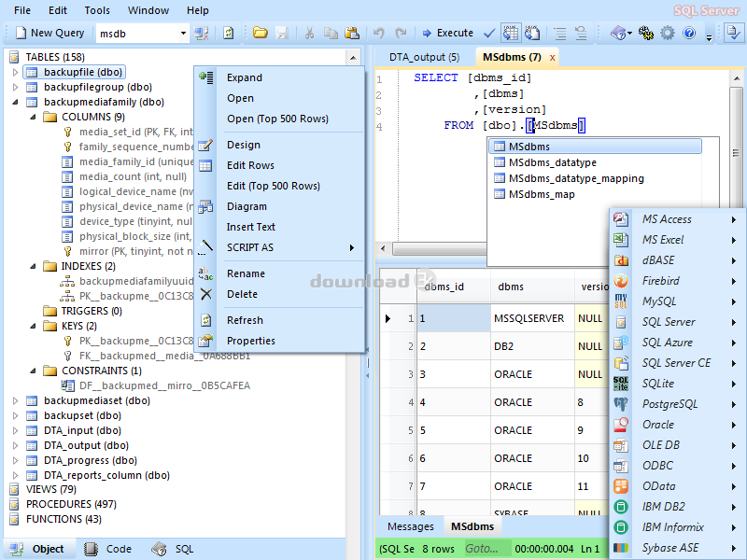Click the copy toolbar icon
Image resolution: width=747 pixels, height=560 pixels.
point(331,33)
